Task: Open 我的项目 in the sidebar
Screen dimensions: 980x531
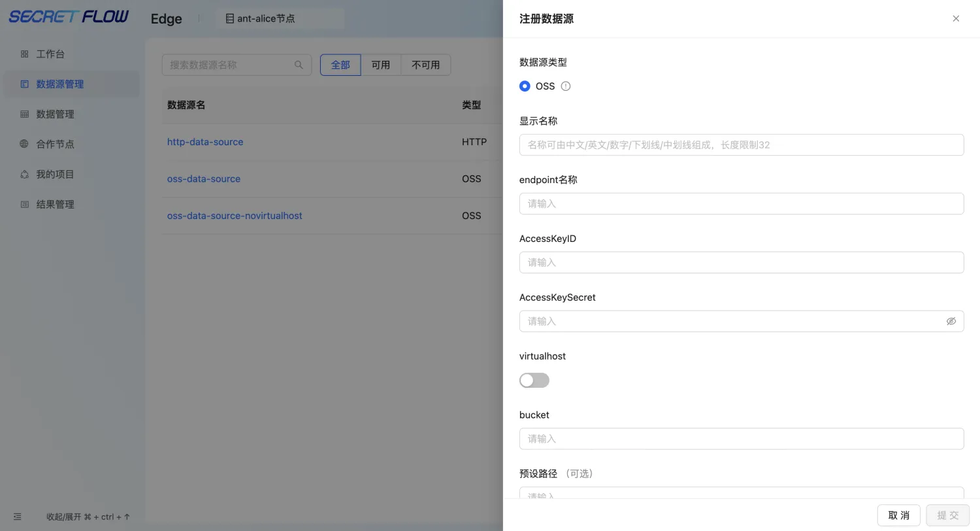Action: point(72,175)
